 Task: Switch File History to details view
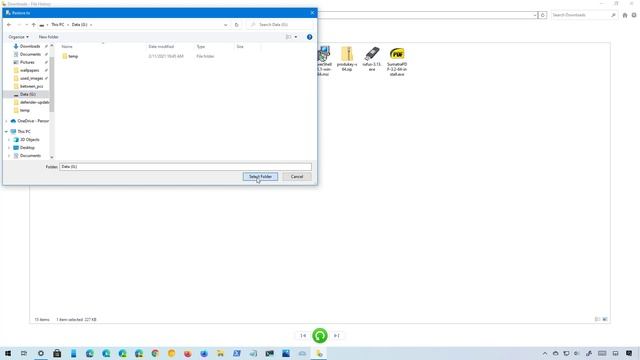tap(597, 319)
